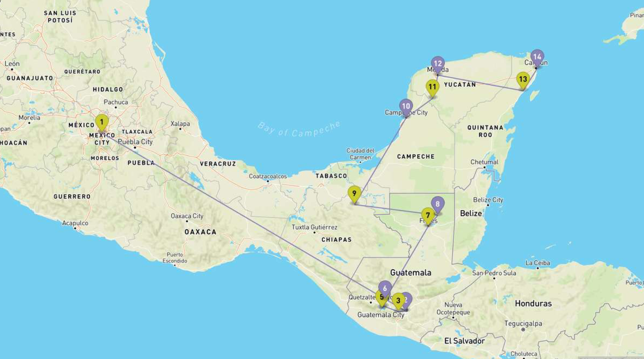
Task: Click yellow pin number 11
Action: [x=432, y=87]
